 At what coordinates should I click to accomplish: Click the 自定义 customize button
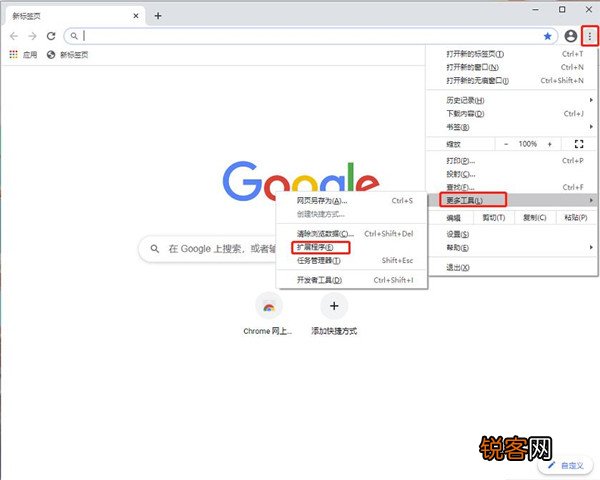[566, 466]
